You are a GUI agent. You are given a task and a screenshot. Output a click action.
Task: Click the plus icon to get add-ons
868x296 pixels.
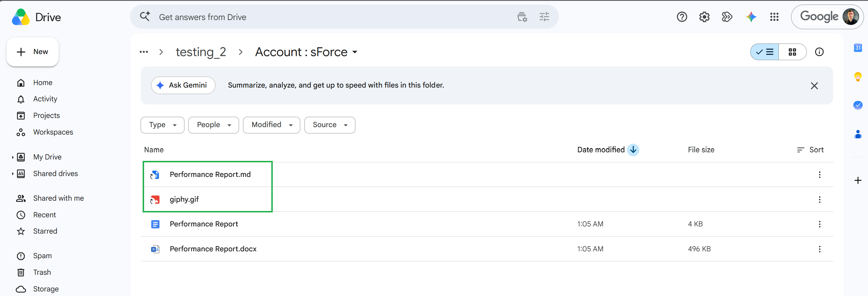pos(857,180)
